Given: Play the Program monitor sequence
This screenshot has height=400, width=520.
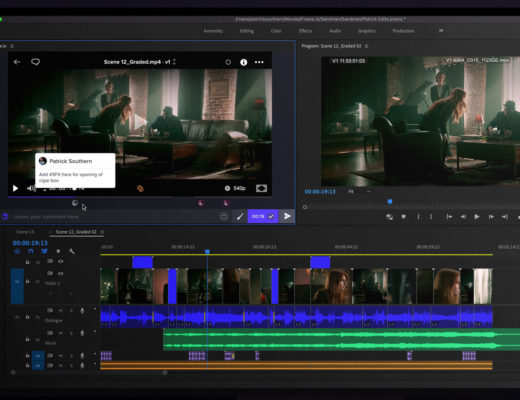Looking at the screenshot, I should pos(477,217).
